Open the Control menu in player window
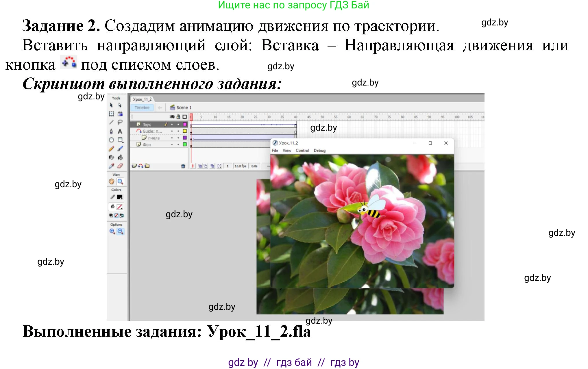 302,151
